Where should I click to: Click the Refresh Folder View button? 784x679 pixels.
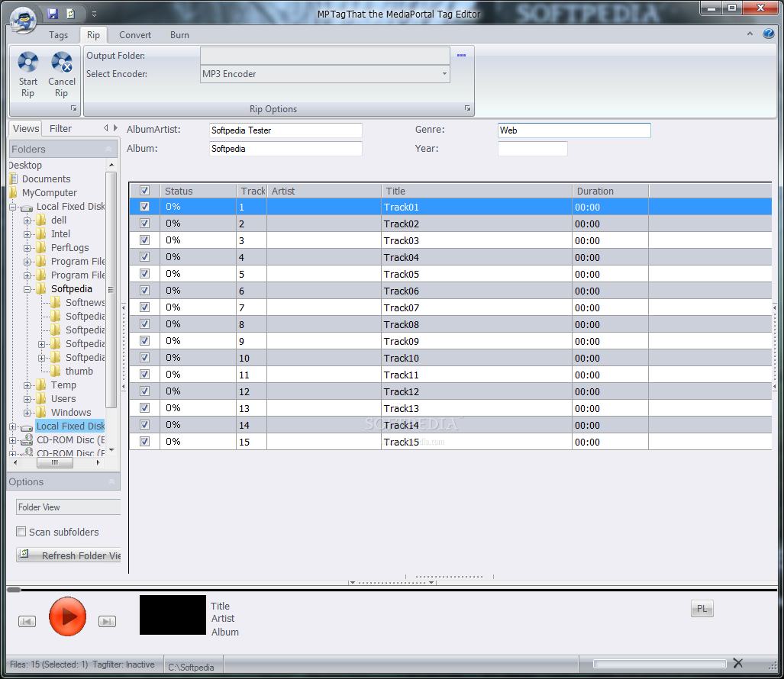pyautogui.click(x=69, y=555)
